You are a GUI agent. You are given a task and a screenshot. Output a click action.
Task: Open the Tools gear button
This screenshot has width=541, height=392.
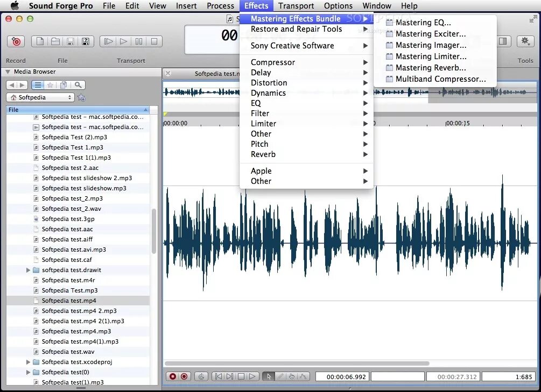tap(525, 41)
